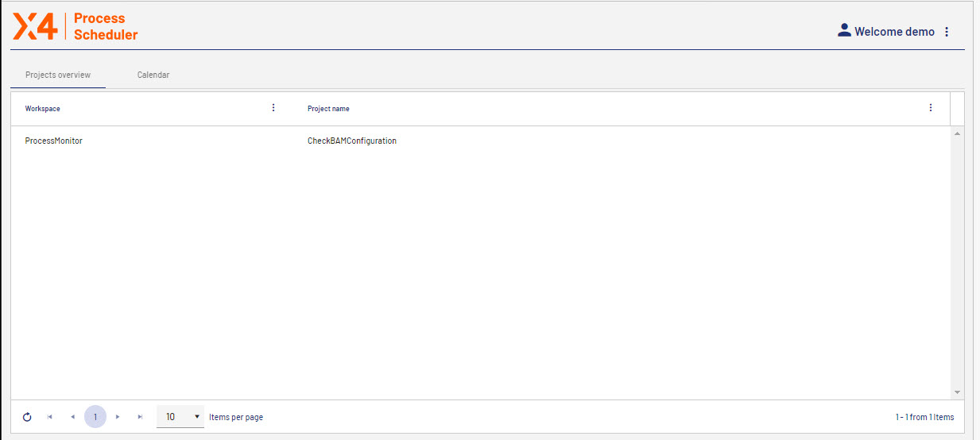The height and width of the screenshot is (440, 980).
Task: Switch to the Calendar tab
Action: pyautogui.click(x=153, y=75)
